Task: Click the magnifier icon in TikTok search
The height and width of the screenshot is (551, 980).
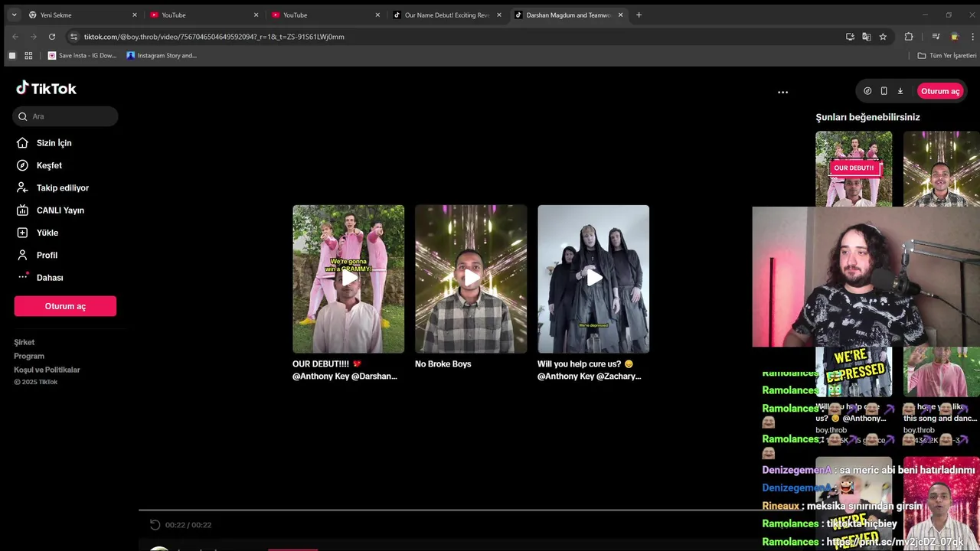Action: (x=23, y=116)
